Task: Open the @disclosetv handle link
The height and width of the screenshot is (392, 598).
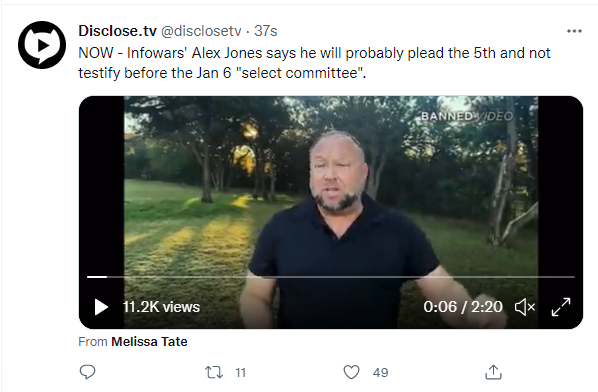Action: coord(201,31)
